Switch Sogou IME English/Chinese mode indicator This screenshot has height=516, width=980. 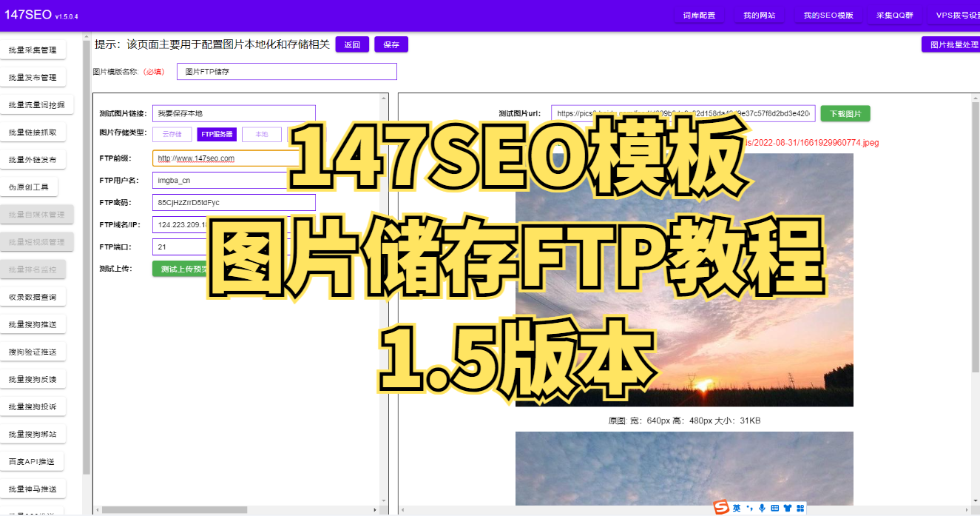[737, 508]
